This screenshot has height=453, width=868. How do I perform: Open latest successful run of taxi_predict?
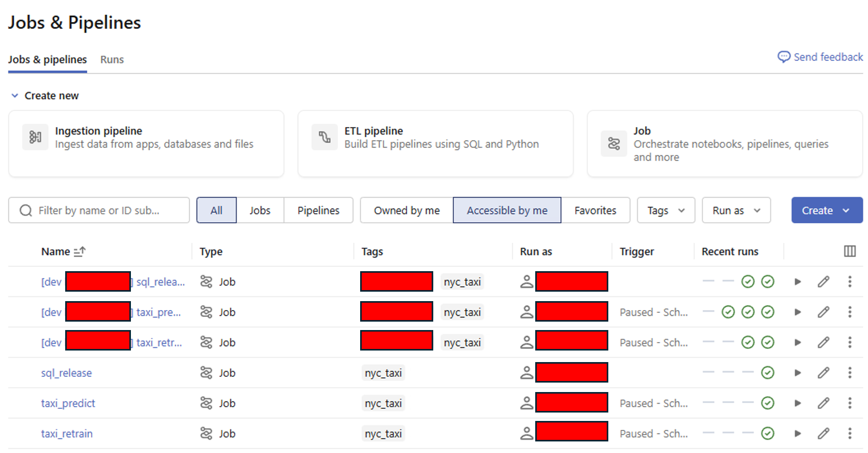tap(768, 404)
